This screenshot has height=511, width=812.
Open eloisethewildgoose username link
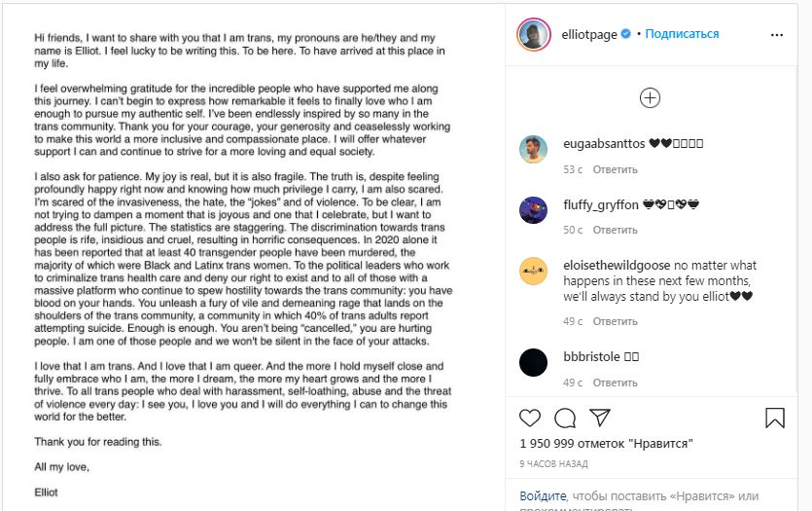tap(616, 265)
